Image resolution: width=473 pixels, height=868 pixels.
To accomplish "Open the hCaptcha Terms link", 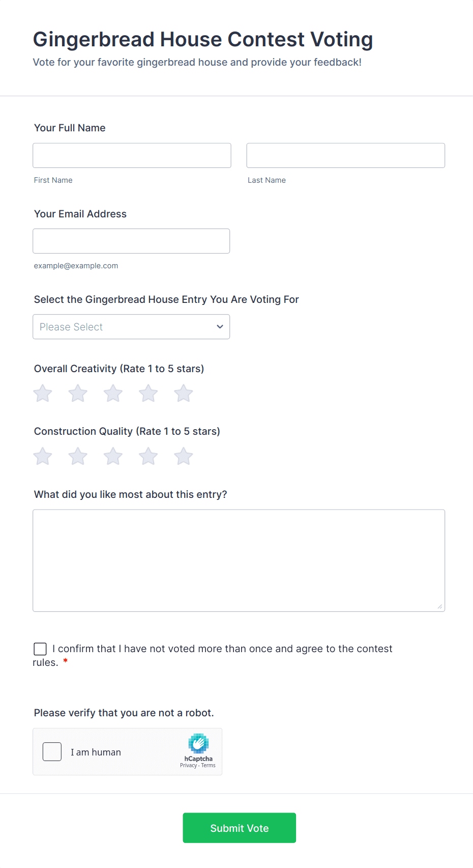I will point(209,766).
